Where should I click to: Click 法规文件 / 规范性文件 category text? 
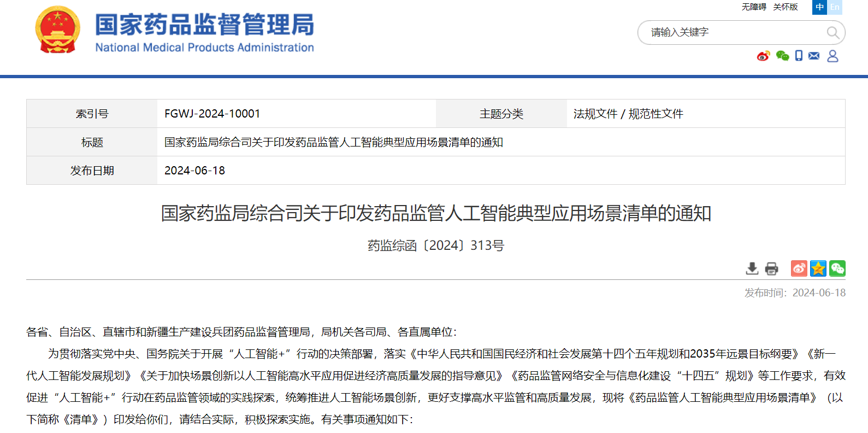[628, 114]
